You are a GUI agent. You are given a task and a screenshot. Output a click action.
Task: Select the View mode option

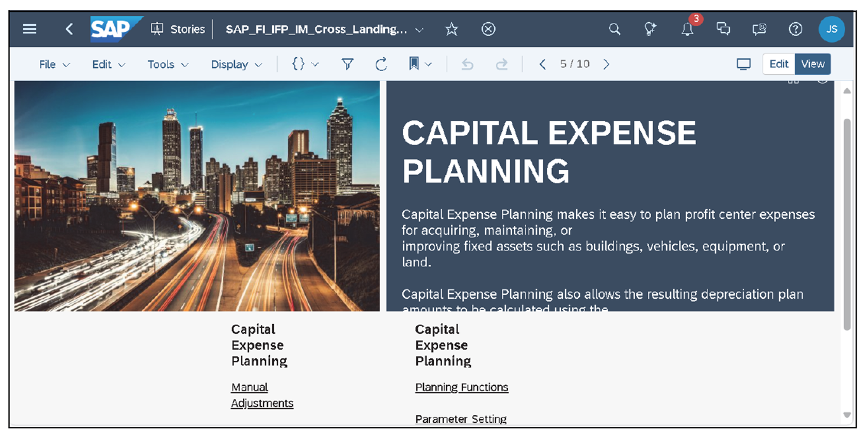pos(813,63)
